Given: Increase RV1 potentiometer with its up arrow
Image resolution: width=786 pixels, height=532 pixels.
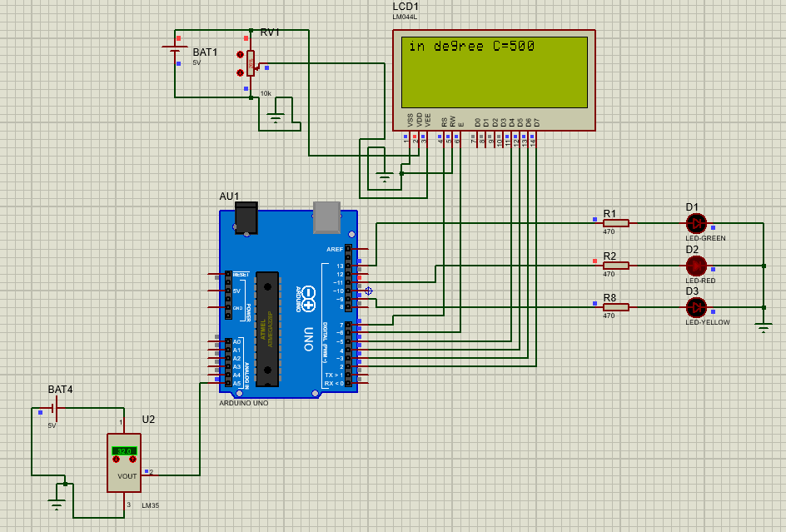Looking at the screenshot, I should (x=240, y=54).
